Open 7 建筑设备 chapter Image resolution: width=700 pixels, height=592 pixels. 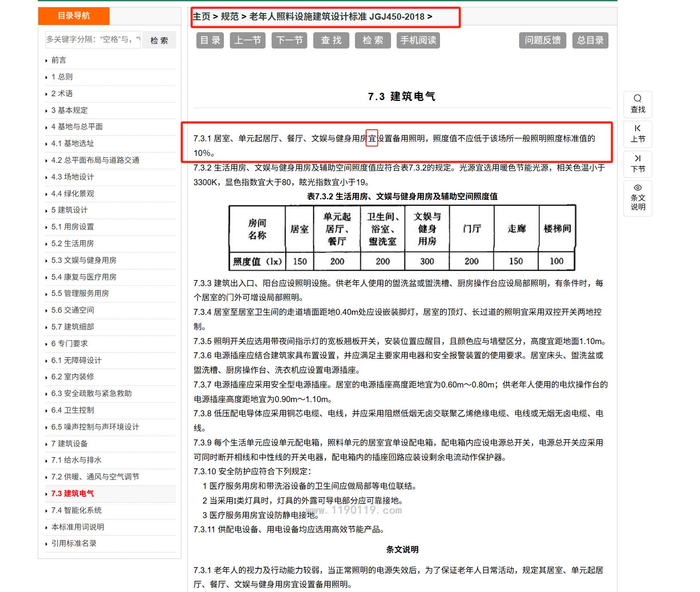coord(70,444)
